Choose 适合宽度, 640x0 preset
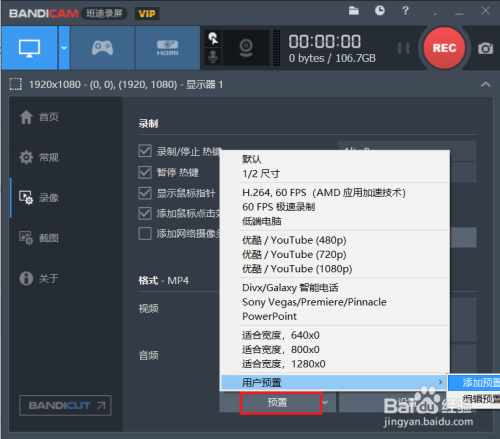The image size is (500, 439). [335, 335]
